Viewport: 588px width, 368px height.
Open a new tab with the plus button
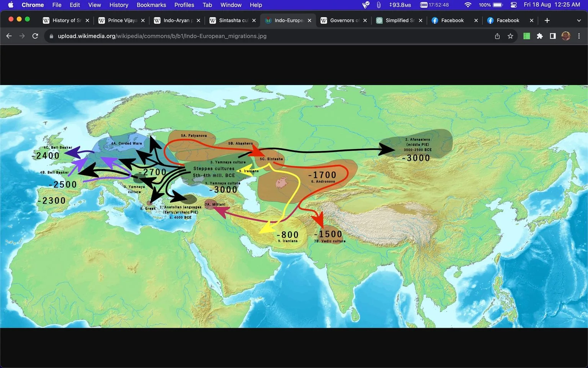click(547, 20)
